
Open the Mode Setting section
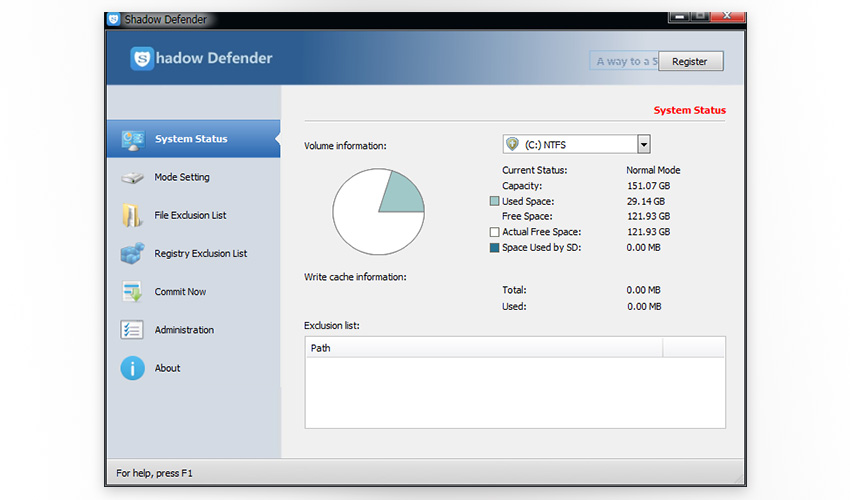pyautogui.click(x=182, y=177)
